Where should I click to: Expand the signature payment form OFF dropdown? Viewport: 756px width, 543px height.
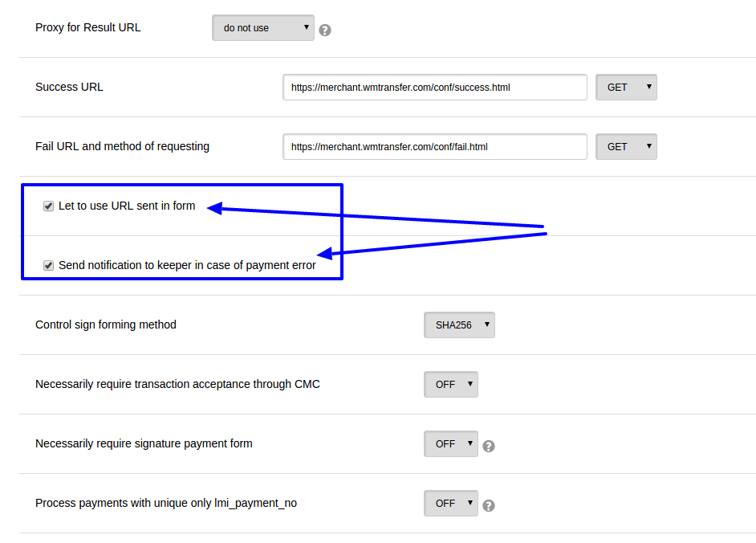(x=450, y=444)
